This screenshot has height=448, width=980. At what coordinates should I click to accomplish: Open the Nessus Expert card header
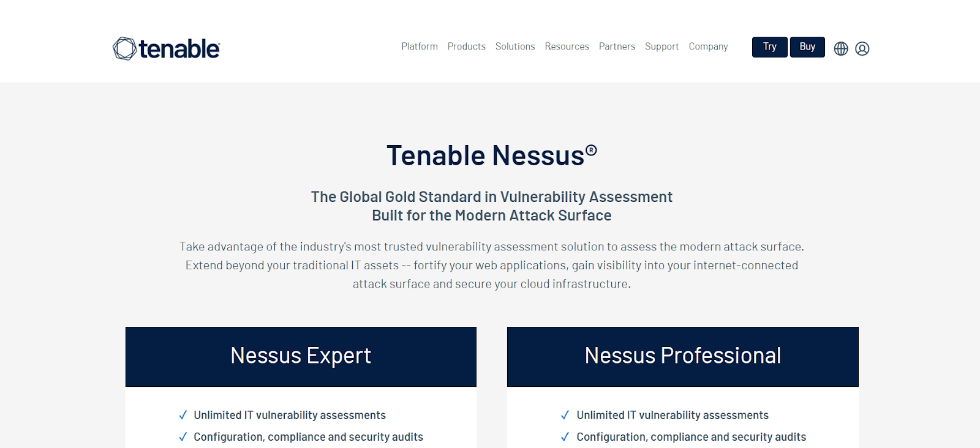300,356
